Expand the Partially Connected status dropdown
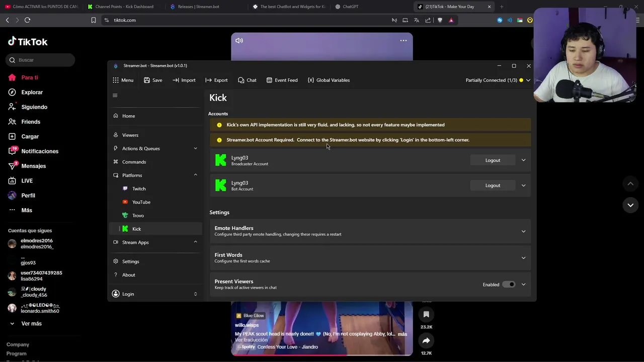This screenshot has width=644, height=362. [528, 80]
